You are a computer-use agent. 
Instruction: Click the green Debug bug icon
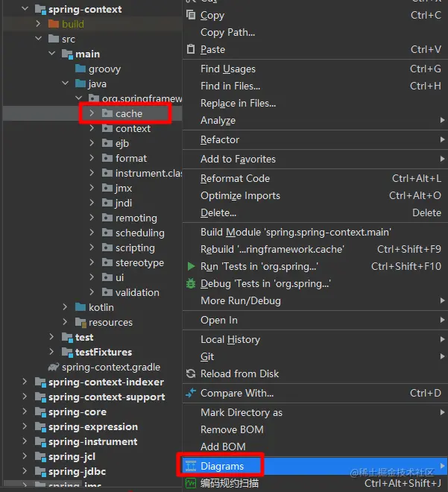191,283
